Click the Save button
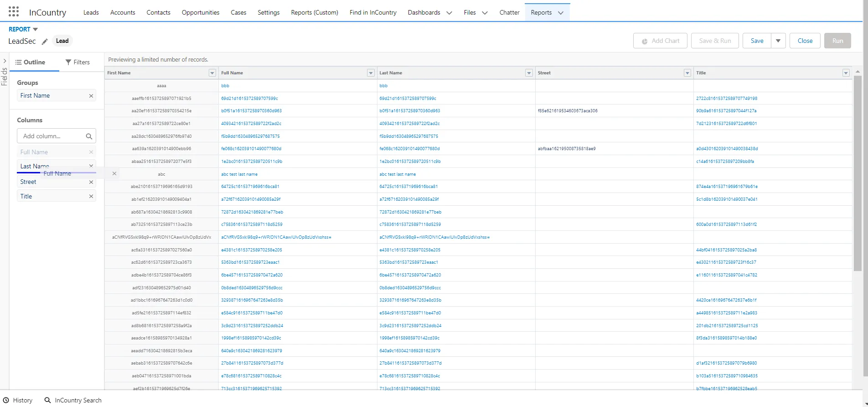Screen dimensions: 868x407 pos(757,41)
